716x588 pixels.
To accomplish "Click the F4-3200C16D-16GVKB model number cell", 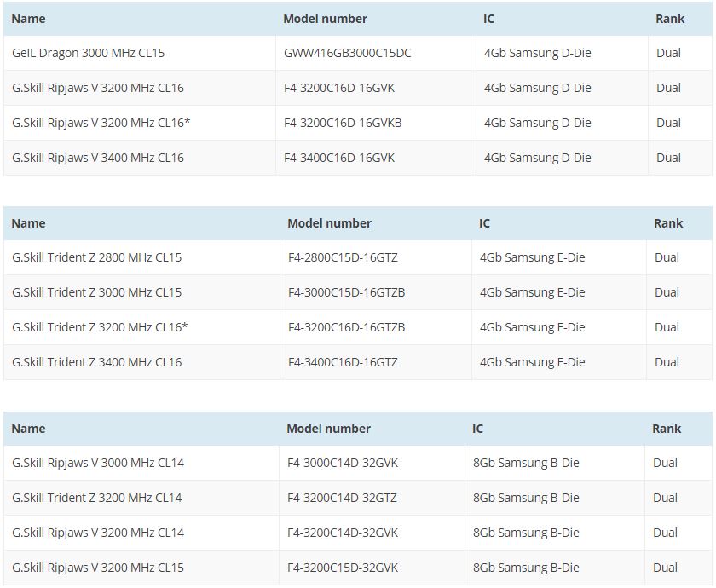I will [x=343, y=123].
